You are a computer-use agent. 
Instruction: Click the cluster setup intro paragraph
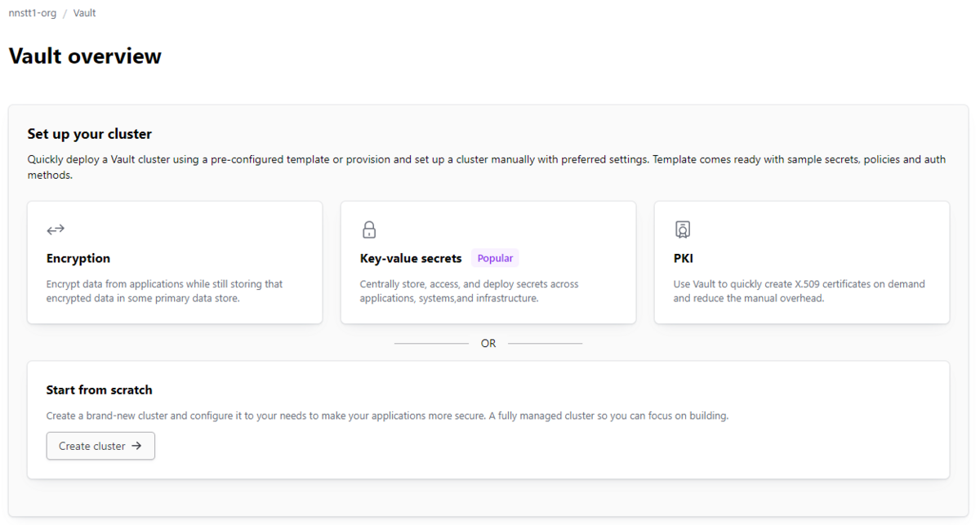(487, 167)
